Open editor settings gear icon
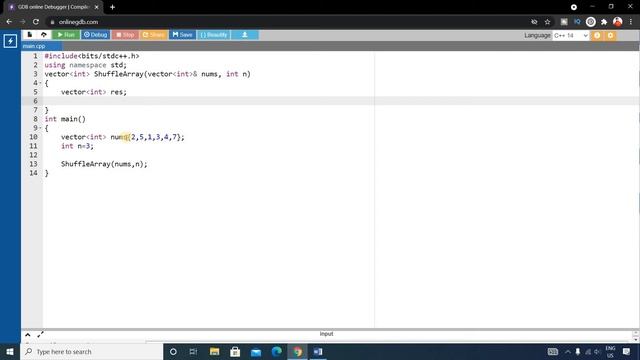This screenshot has width=640, height=360. [611, 36]
